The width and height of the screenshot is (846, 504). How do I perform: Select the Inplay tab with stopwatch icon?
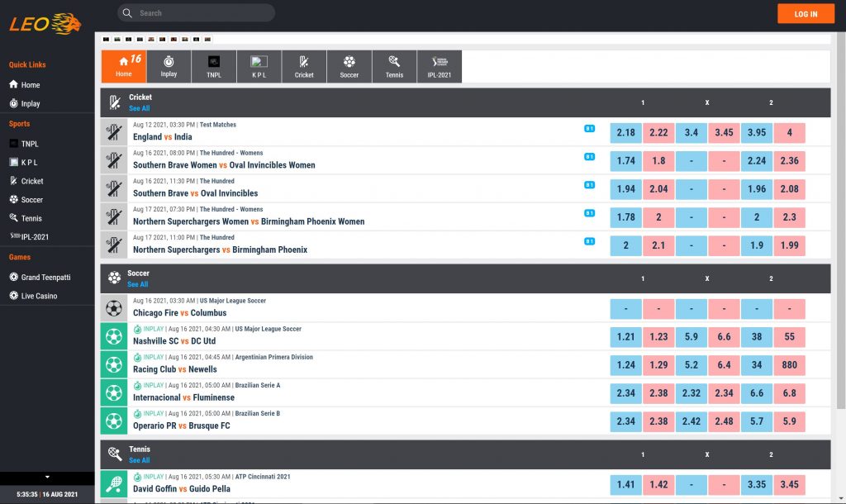pyautogui.click(x=169, y=67)
